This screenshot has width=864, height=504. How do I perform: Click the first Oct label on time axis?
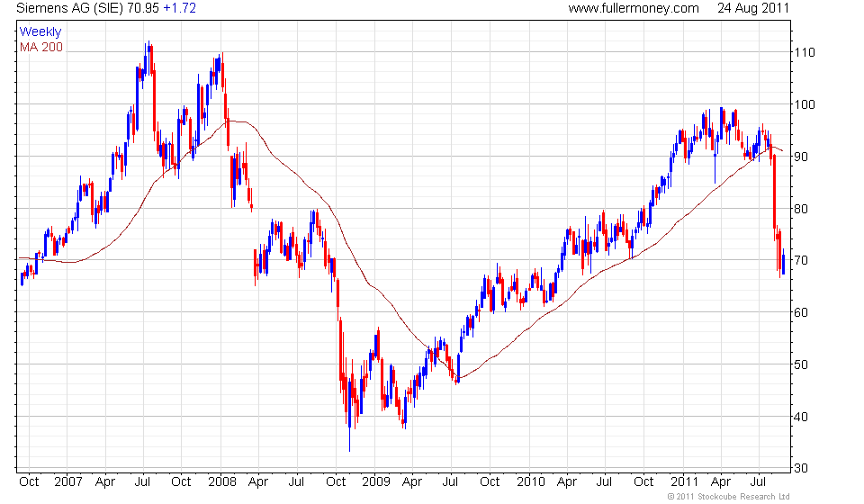coord(29,481)
